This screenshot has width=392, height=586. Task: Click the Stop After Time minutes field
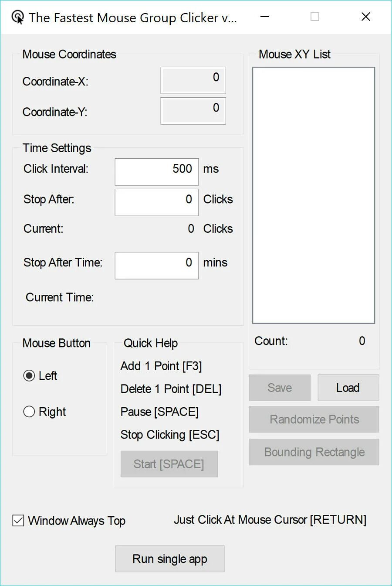[157, 266]
